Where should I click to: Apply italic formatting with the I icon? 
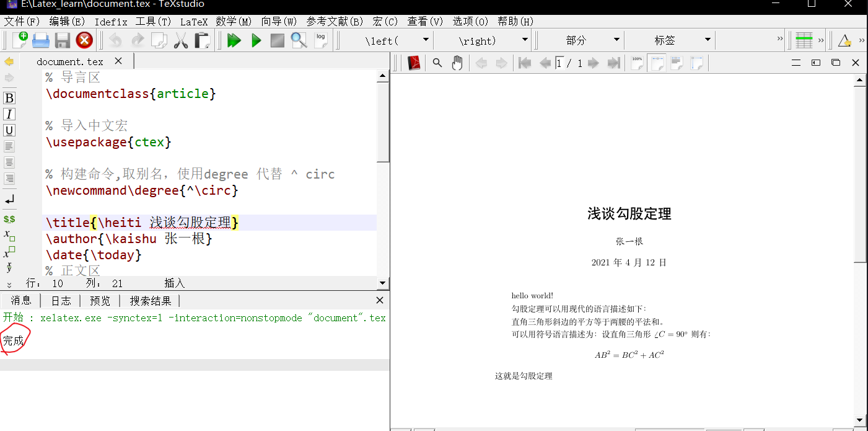coord(9,114)
